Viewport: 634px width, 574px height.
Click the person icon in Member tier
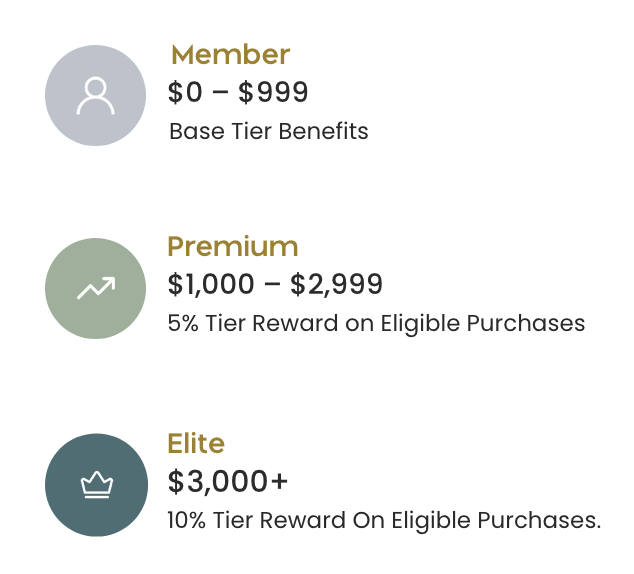tap(96, 96)
